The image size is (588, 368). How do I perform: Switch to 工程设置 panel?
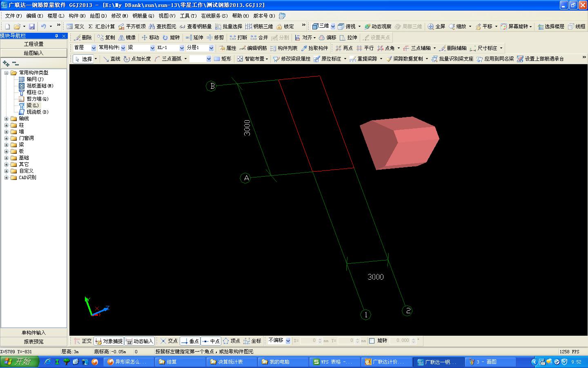point(34,44)
